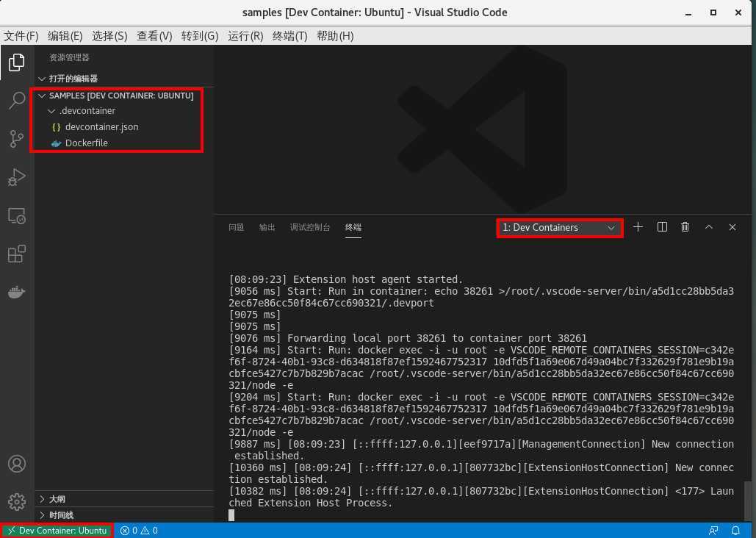756x538 pixels.
Task: Open the Remote Explorer view icon
Action: pos(16,215)
